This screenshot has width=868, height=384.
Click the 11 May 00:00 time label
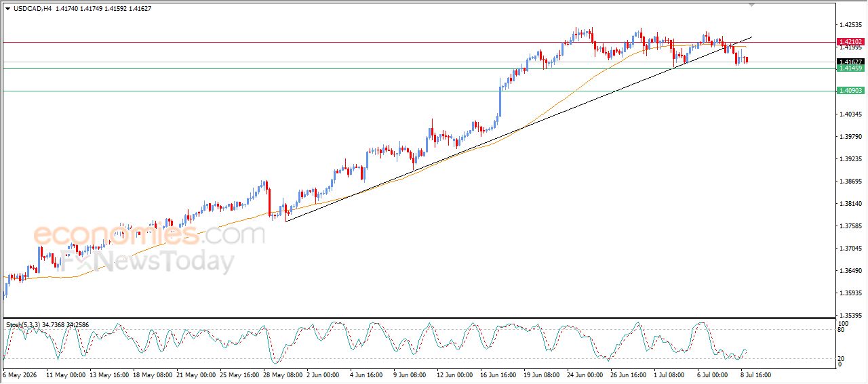coord(66,375)
